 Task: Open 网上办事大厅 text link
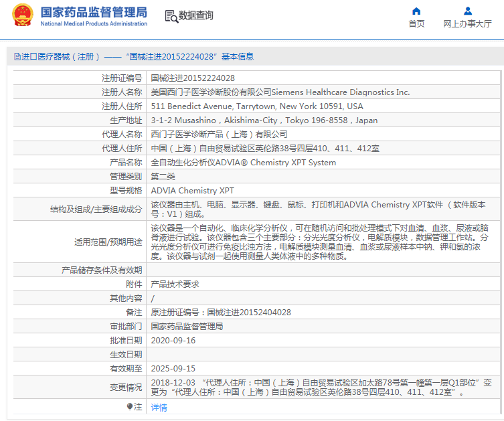pos(467,24)
